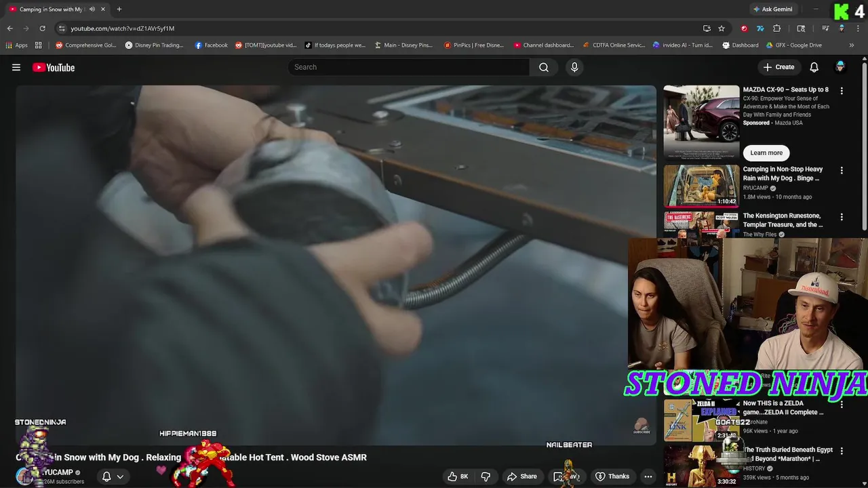Expand the bookmarks overflow chevron
The height and width of the screenshot is (488, 868).
852,45
